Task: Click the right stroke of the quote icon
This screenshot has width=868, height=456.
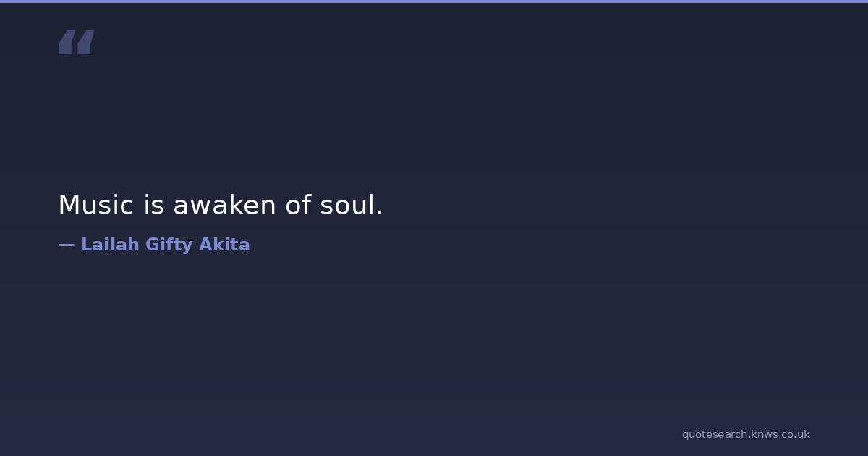Action: (85, 43)
